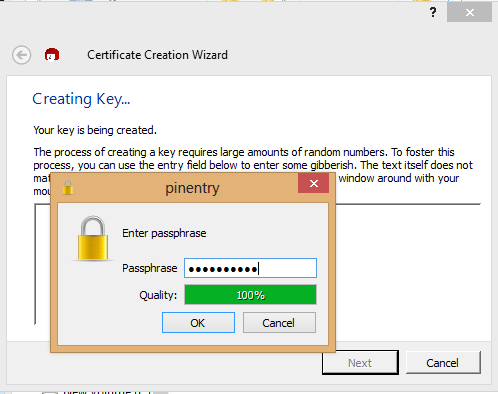The image size is (498, 394).
Task: Cancel the Certificate Creation Wizard
Action: [443, 363]
